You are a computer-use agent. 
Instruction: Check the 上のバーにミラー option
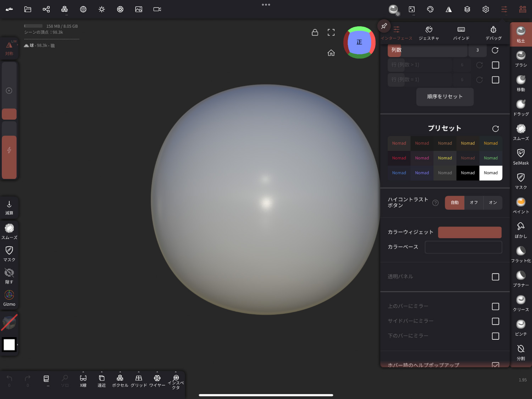(x=495, y=306)
